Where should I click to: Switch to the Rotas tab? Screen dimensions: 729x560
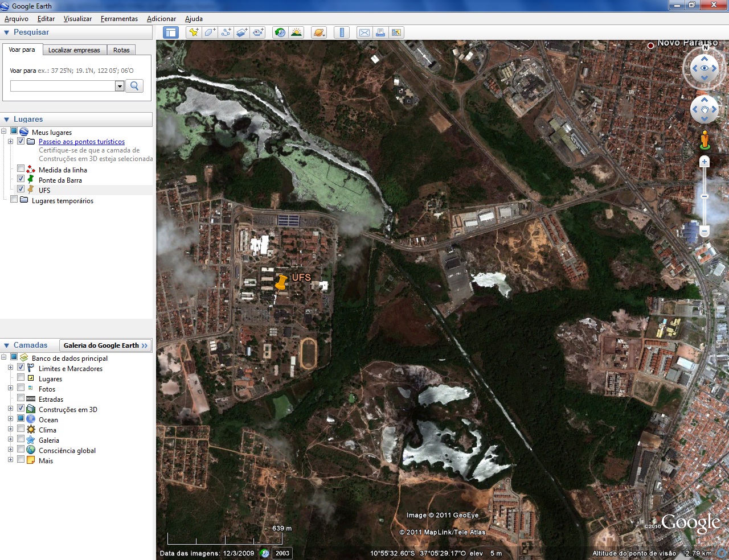(121, 50)
